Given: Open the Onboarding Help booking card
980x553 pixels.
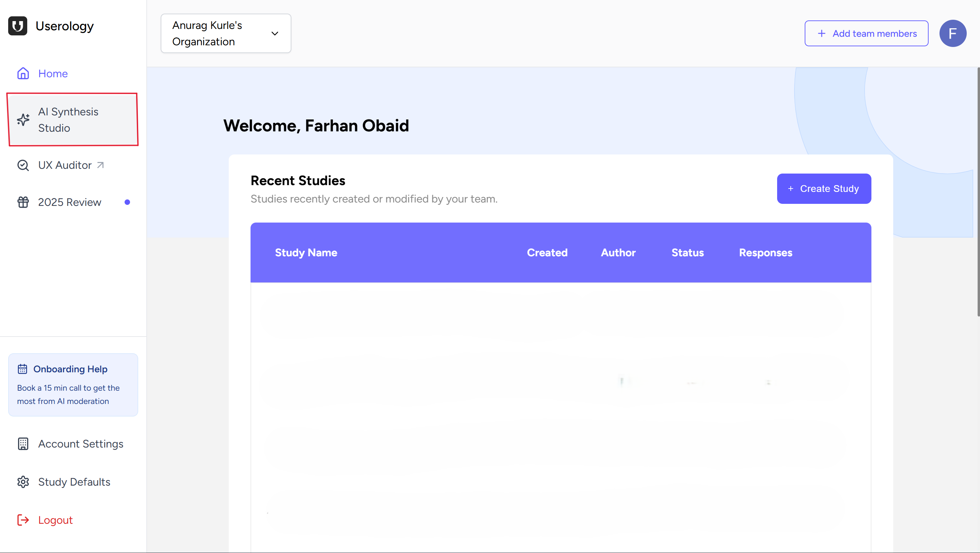Looking at the screenshot, I should [73, 384].
